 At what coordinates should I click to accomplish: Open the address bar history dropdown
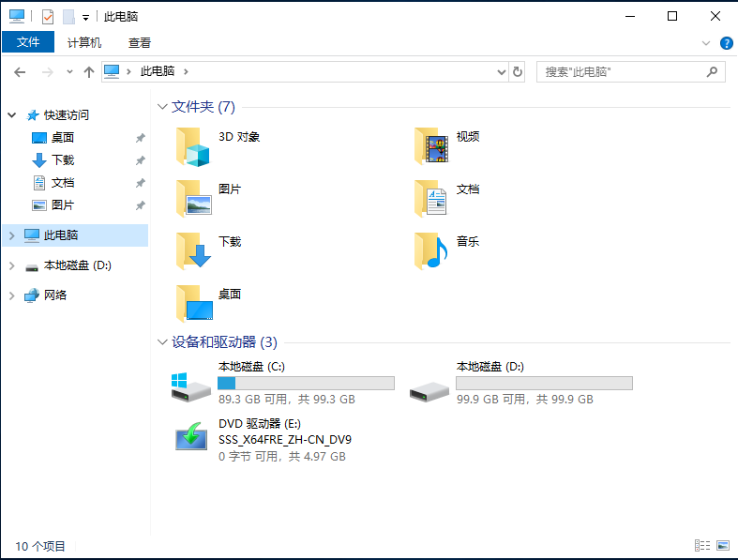[501, 71]
